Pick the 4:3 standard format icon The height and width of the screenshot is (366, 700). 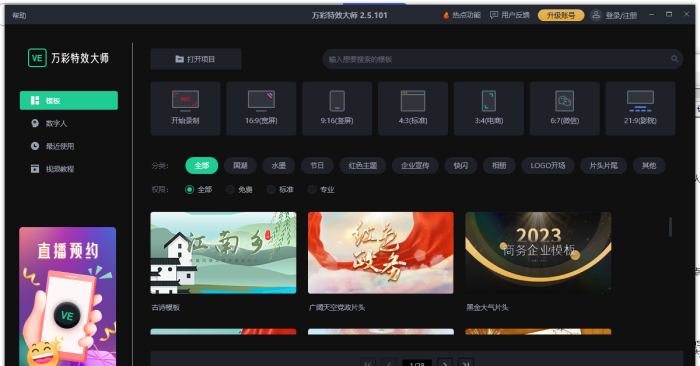pos(413,100)
